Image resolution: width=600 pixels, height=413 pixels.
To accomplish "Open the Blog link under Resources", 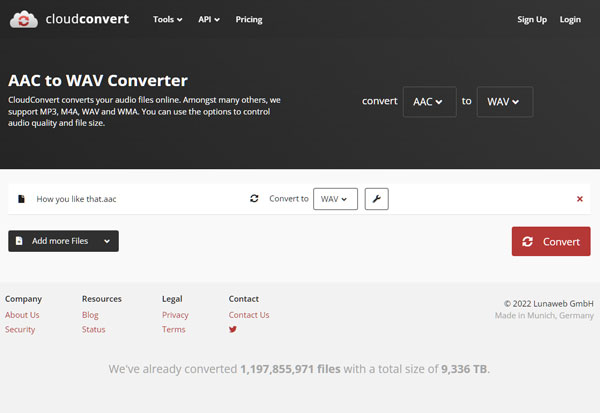I will point(90,315).
